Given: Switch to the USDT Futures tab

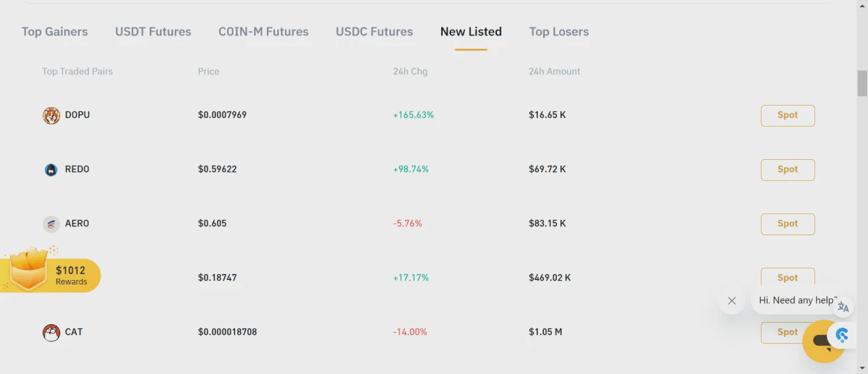Looking at the screenshot, I should tap(153, 32).
